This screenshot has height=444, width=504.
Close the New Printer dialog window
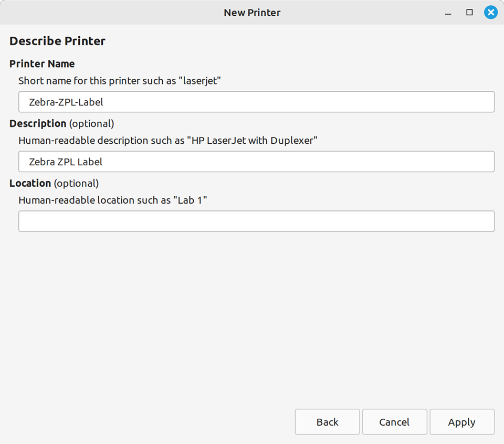coord(490,12)
